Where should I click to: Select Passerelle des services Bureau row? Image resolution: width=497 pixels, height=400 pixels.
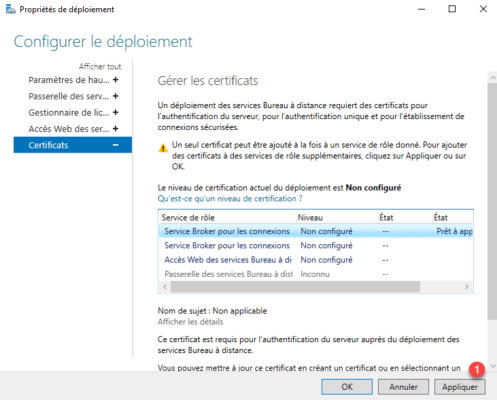[316, 274]
